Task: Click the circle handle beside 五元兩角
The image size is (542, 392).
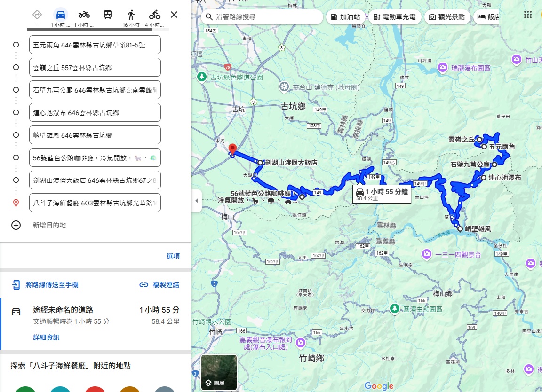Action: point(16,45)
